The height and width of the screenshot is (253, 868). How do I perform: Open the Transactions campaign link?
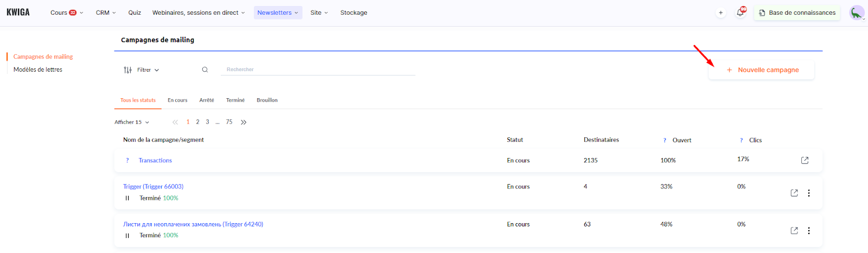[x=155, y=161]
